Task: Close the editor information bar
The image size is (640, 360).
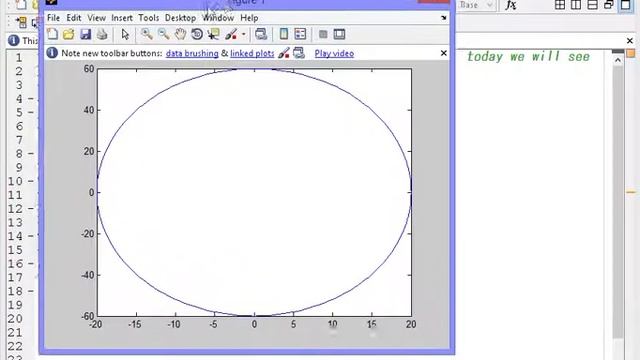Action: [x=630, y=41]
